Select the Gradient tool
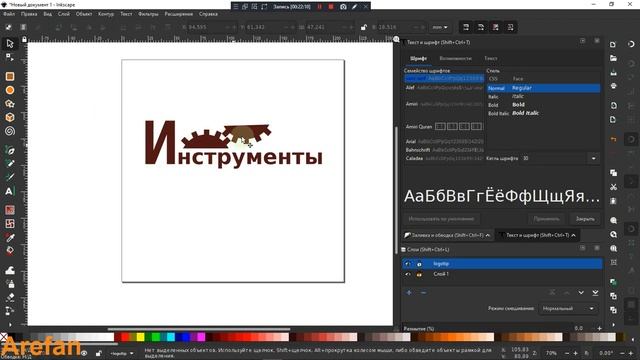This screenshot has width=640, height=360. (x=10, y=210)
